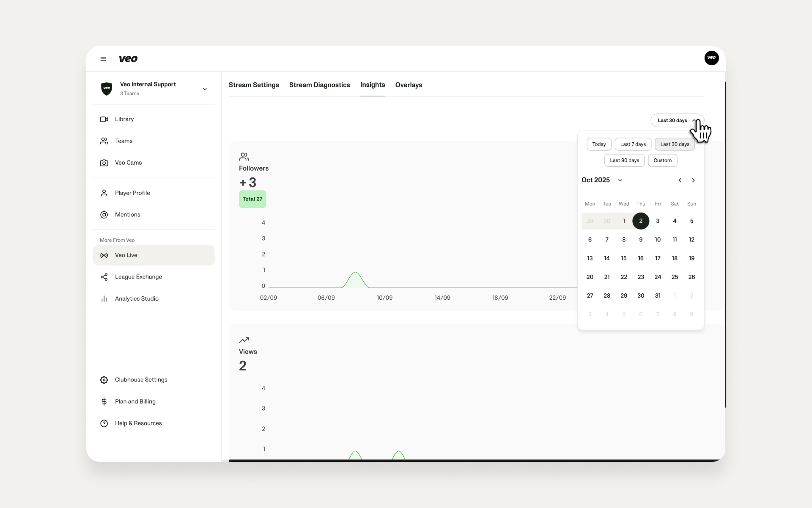Pick 31 in the October calendar
This screenshot has height=508, width=812.
pyautogui.click(x=658, y=295)
